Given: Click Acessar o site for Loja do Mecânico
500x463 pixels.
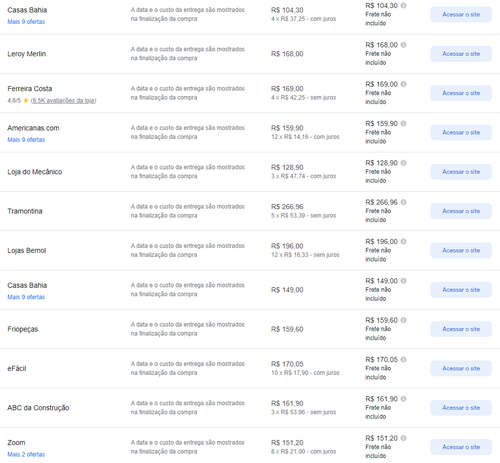Looking at the screenshot, I should 461,172.
